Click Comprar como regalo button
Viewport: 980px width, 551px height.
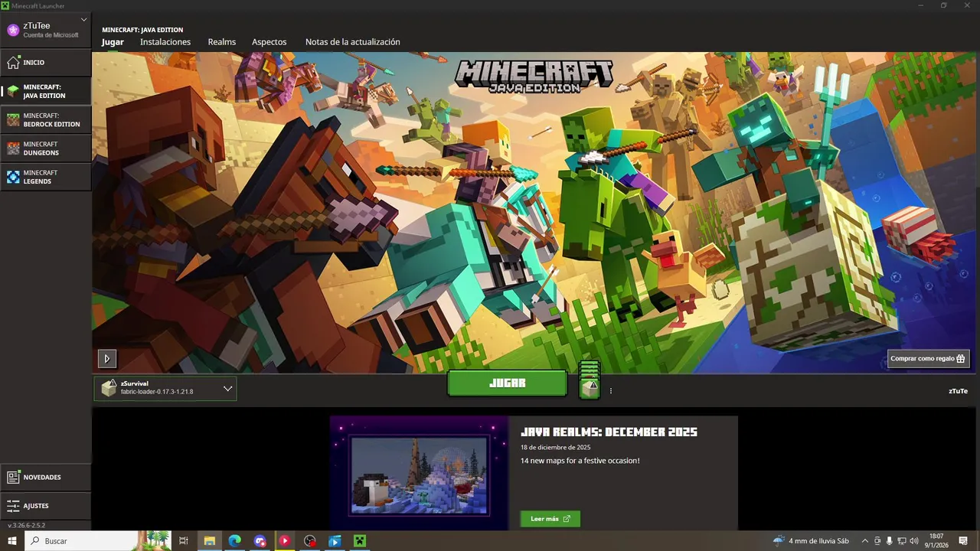click(x=928, y=358)
